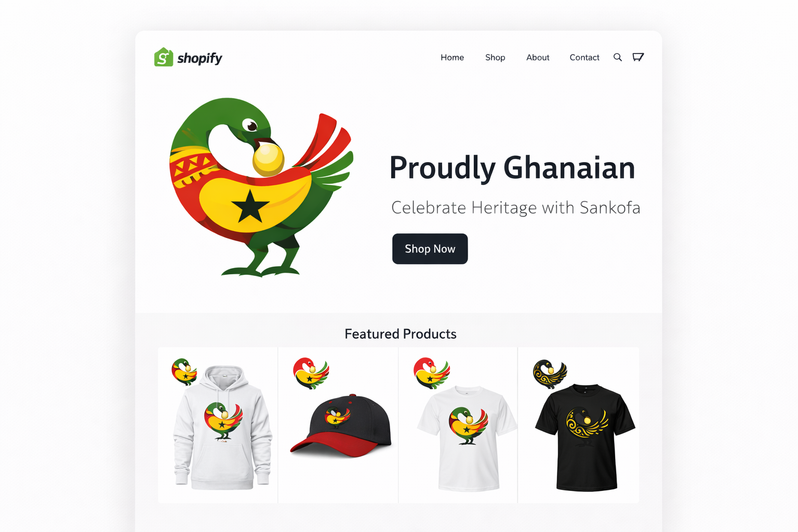Click the shopify wordmark text
Viewport: 798px width, 532px height.
(199, 58)
